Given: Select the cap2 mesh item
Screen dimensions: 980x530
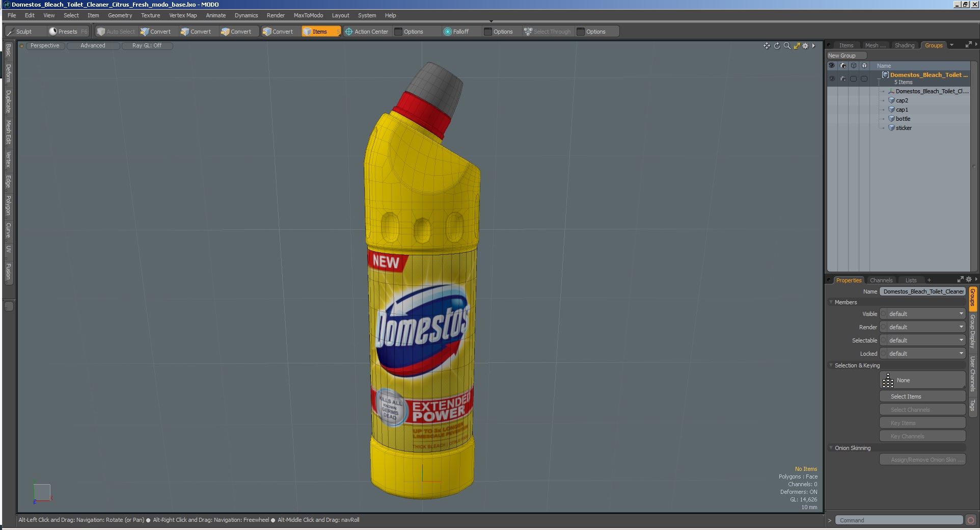Looking at the screenshot, I should pos(902,100).
